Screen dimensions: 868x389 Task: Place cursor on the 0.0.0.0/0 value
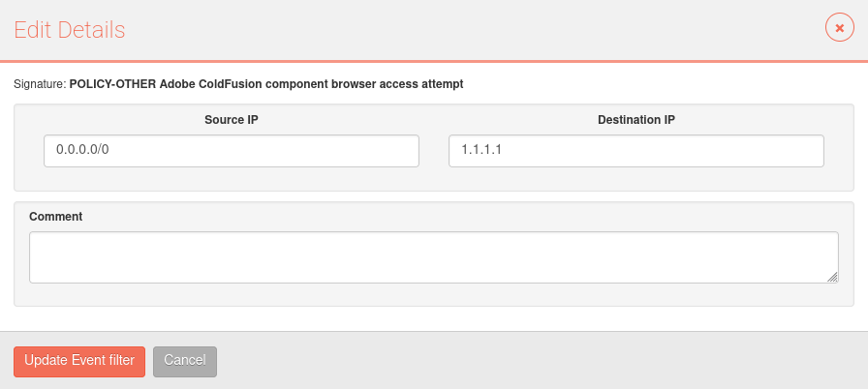tap(82, 150)
